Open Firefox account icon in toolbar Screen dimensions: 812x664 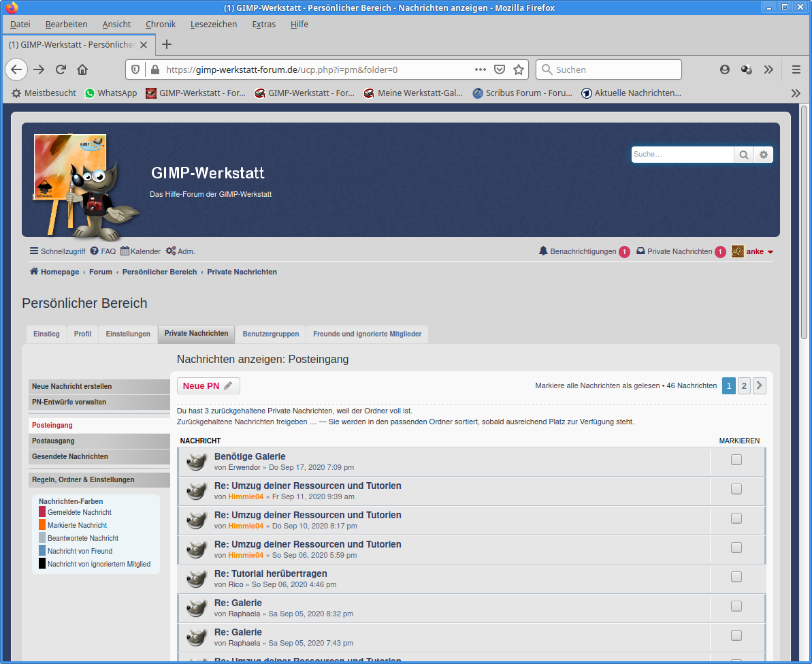pyautogui.click(x=724, y=69)
